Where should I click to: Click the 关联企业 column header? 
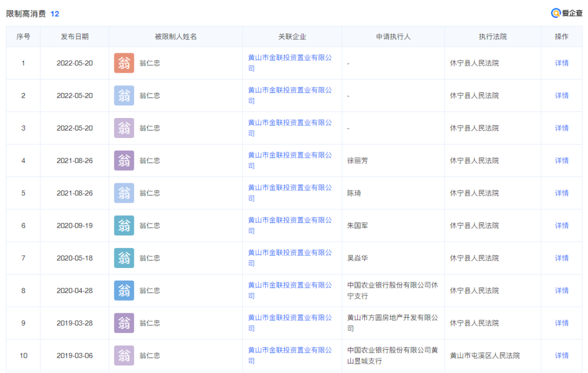292,36
